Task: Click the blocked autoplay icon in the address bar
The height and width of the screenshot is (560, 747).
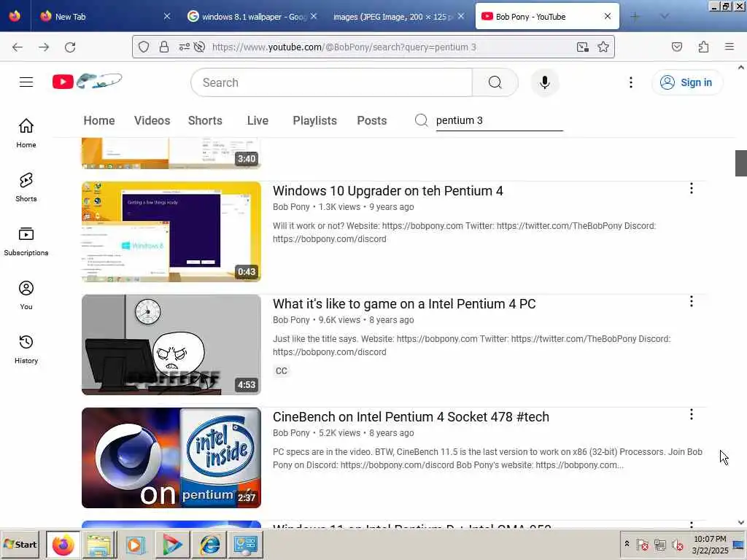Action: coord(200,47)
